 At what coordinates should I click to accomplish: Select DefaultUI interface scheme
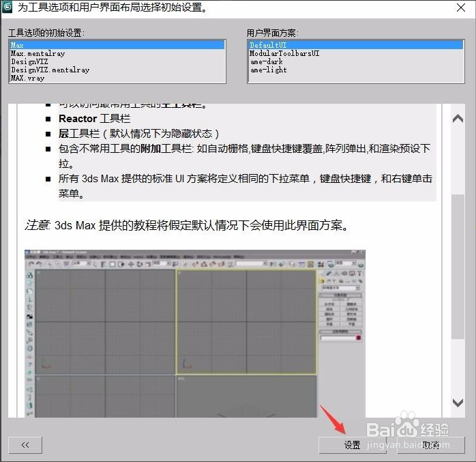tap(356, 45)
